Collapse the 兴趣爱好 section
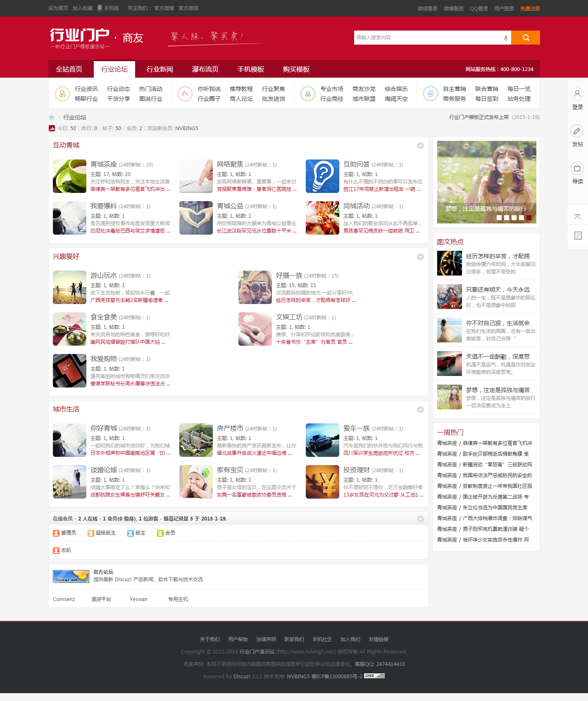The width and height of the screenshot is (588, 701). pyautogui.click(x=420, y=257)
